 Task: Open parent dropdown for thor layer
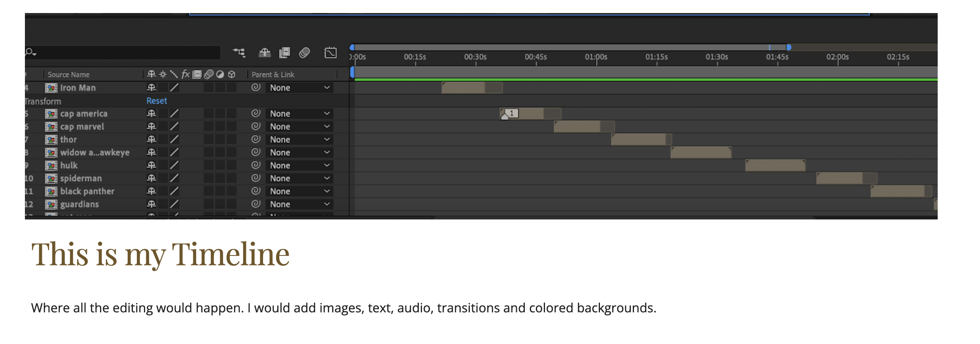[x=299, y=140]
